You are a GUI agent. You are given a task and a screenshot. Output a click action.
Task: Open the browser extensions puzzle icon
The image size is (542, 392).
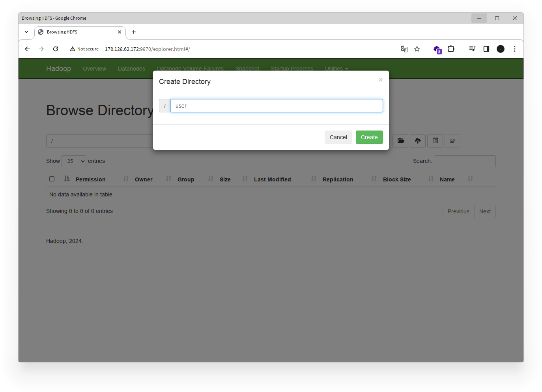451,49
